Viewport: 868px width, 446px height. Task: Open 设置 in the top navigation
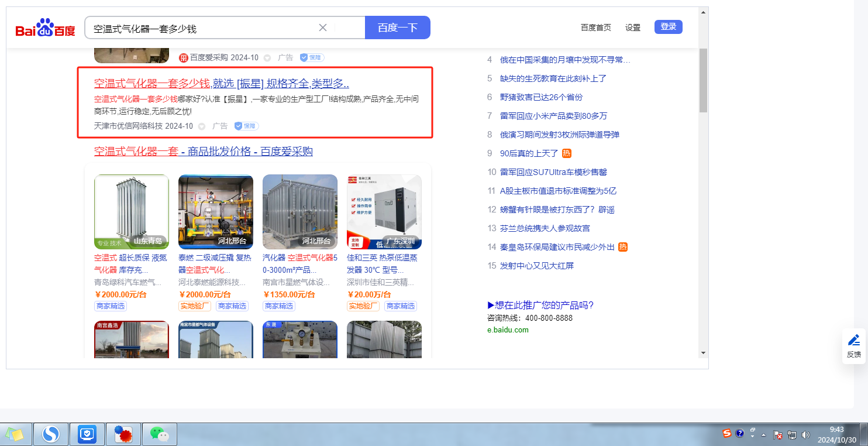[x=632, y=28]
